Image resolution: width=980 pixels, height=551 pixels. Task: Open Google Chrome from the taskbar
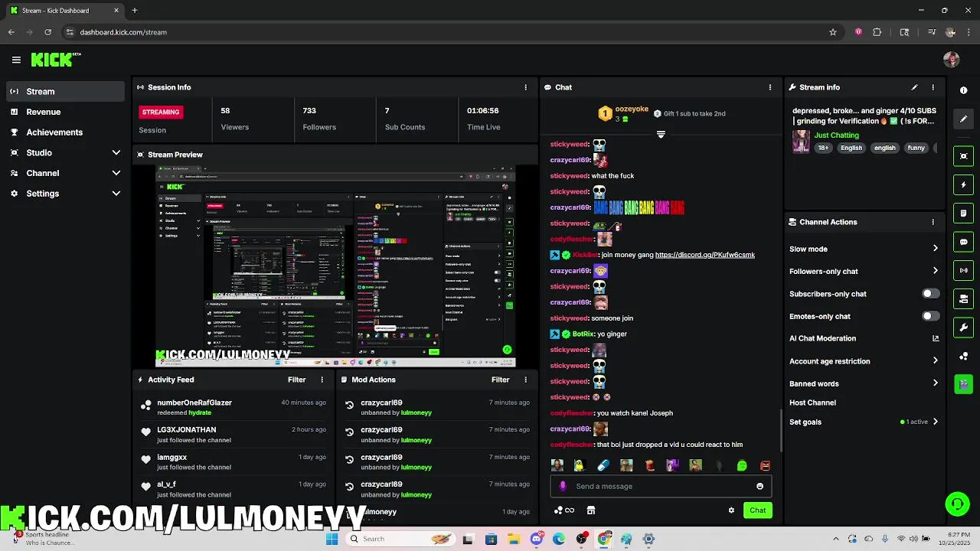pyautogui.click(x=604, y=539)
